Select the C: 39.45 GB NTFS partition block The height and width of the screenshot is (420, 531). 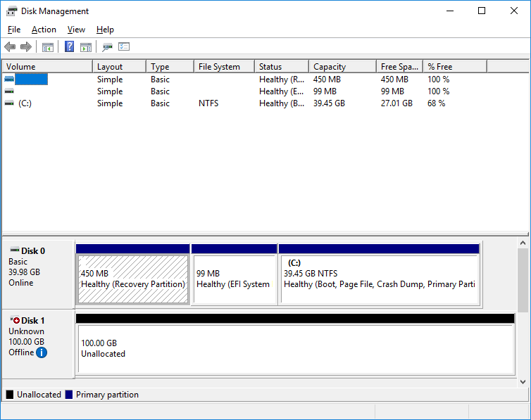click(x=379, y=274)
